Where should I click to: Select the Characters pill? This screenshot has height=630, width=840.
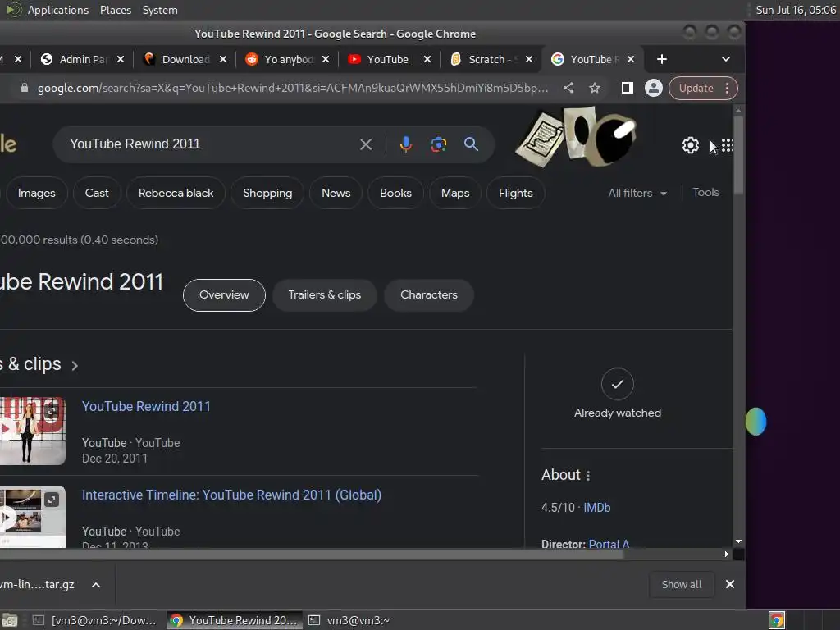(x=429, y=295)
